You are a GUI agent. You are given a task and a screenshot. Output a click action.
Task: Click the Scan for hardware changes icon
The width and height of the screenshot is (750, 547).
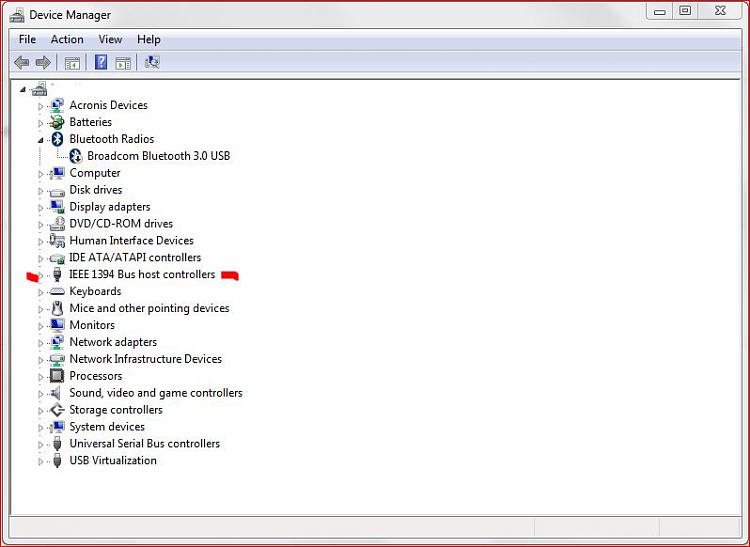[152, 62]
